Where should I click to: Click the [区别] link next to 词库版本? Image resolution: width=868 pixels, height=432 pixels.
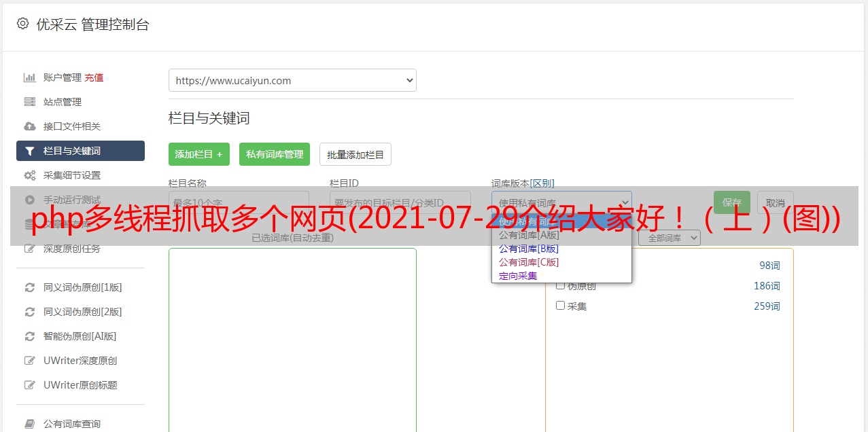pos(542,183)
